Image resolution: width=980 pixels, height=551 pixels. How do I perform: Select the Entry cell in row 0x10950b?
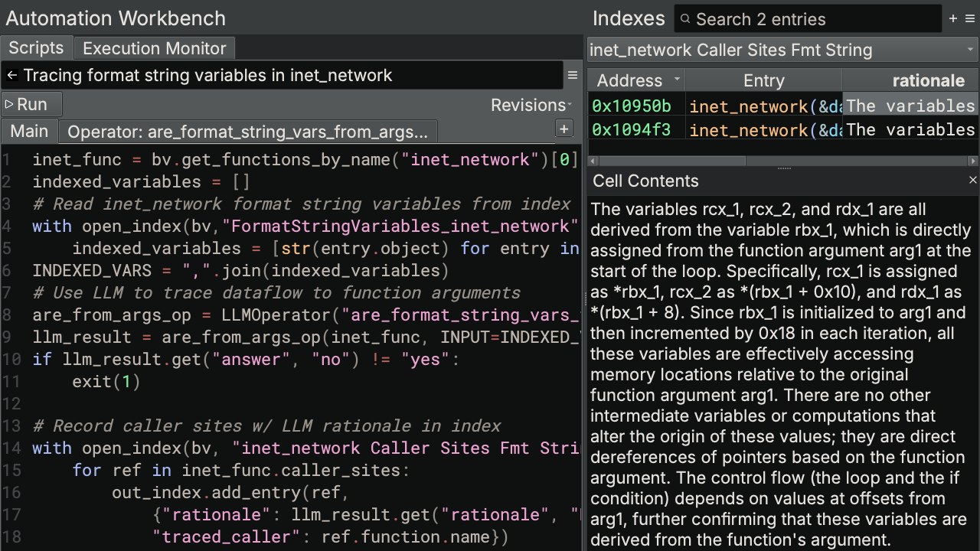coord(763,106)
